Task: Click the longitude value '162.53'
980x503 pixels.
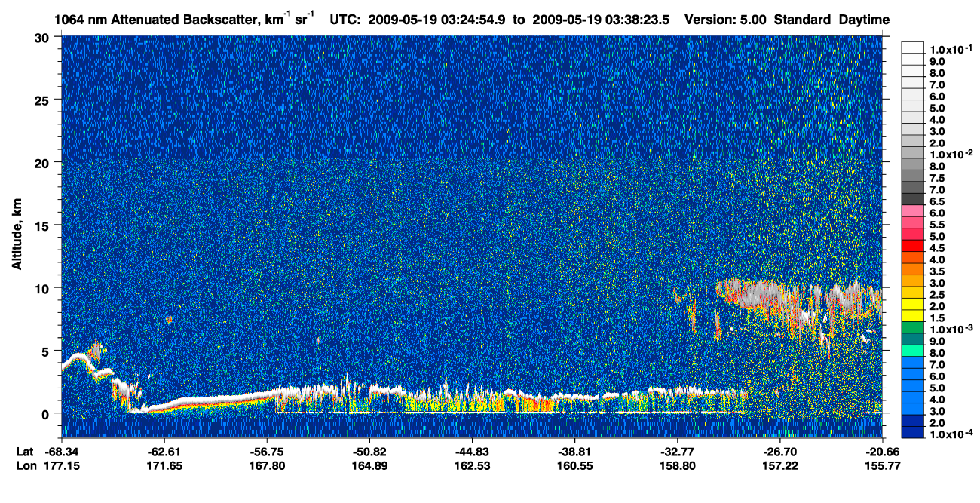Action: [x=473, y=465]
